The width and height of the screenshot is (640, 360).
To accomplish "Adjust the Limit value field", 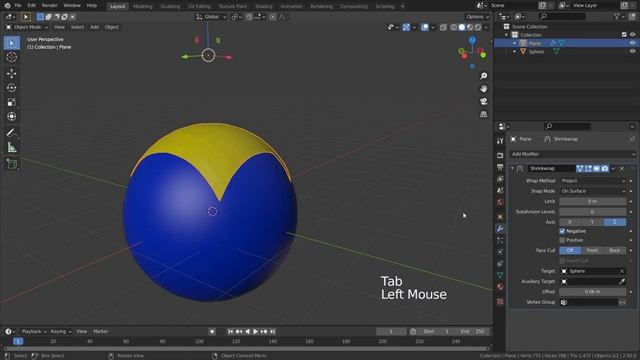I will pos(593,202).
